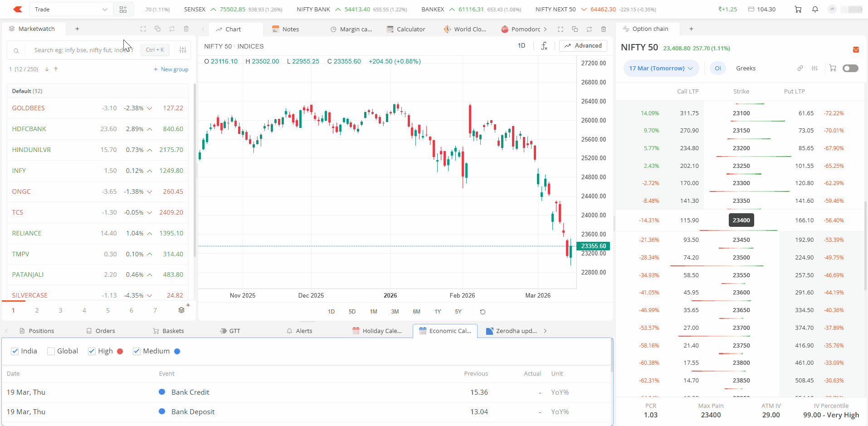Delete Marketwatch panel with trash icon

coord(186,29)
